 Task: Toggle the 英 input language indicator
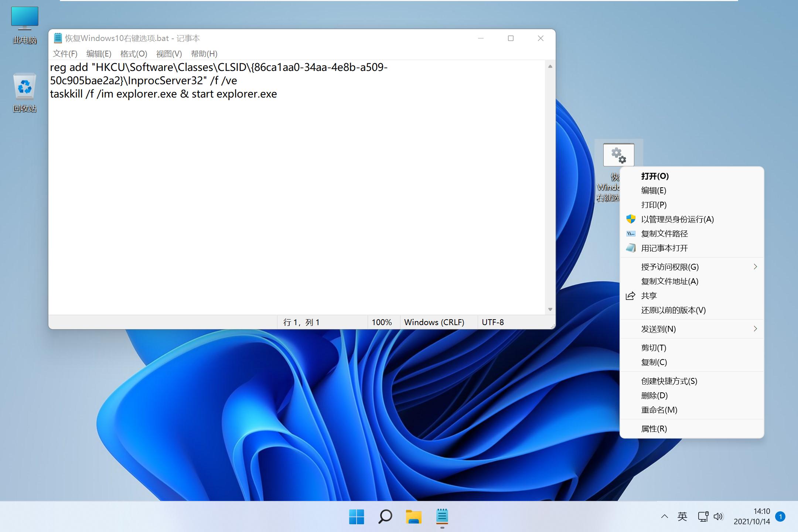(682, 517)
